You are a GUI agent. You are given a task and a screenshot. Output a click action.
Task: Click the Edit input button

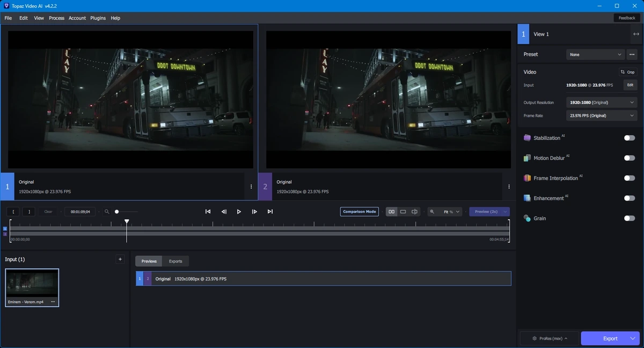click(x=630, y=85)
